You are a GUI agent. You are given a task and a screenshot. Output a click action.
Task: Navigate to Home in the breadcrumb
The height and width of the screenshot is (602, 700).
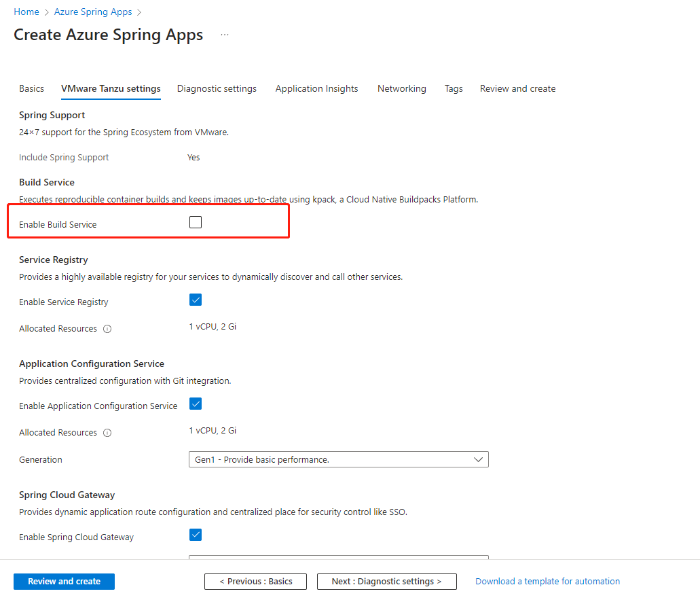tap(26, 12)
